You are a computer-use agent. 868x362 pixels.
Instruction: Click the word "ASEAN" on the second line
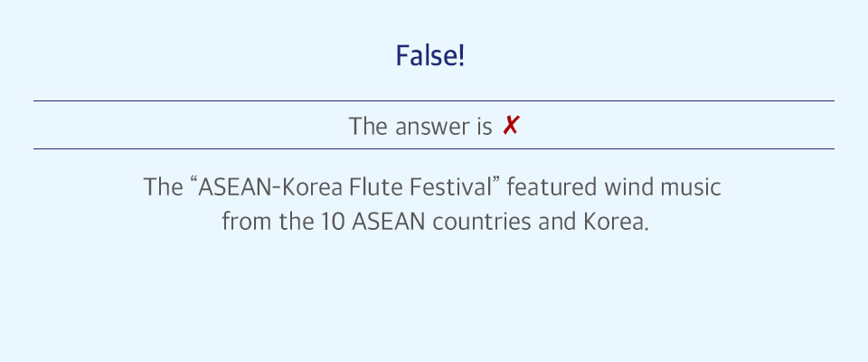(x=389, y=222)
